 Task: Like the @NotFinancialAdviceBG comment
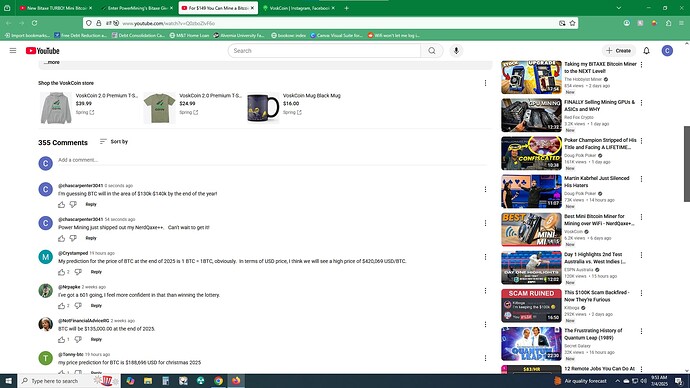pos(62,339)
